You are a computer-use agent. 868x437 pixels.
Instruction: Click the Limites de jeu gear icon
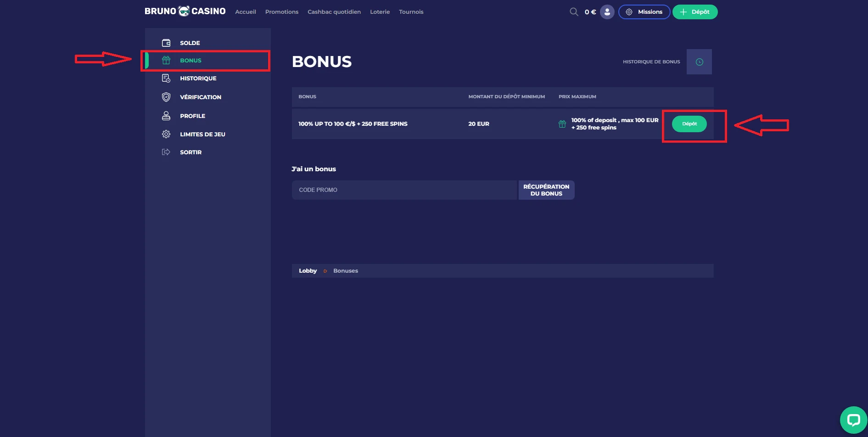tap(166, 134)
